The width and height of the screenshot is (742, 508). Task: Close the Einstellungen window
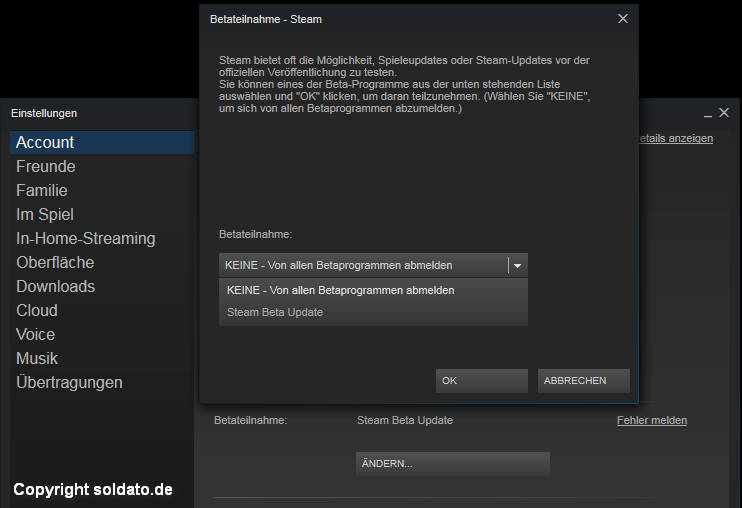click(x=724, y=113)
